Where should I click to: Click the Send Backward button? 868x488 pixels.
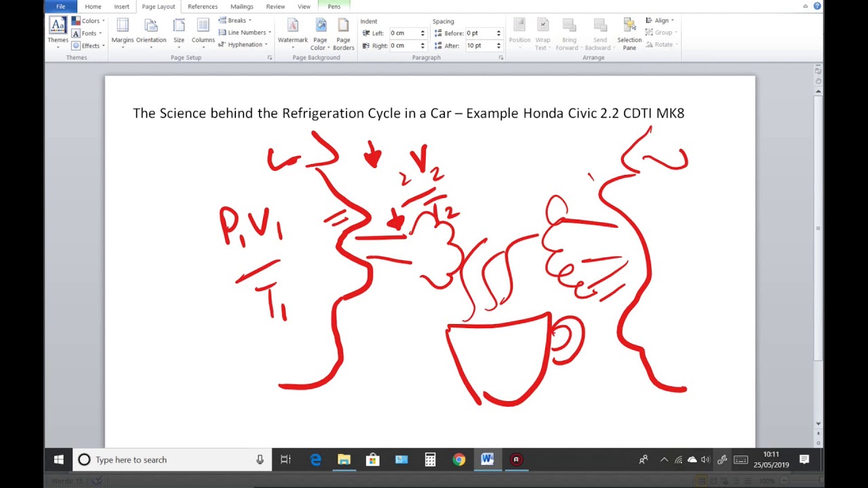[x=599, y=34]
